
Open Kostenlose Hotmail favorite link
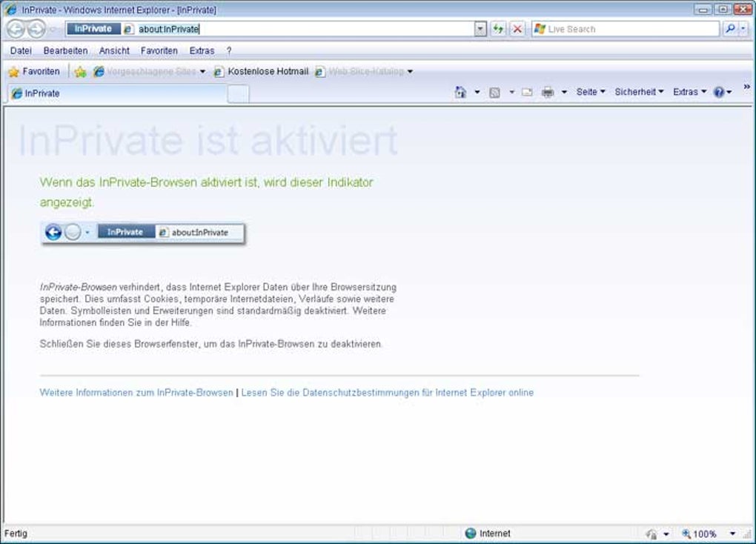click(x=262, y=71)
